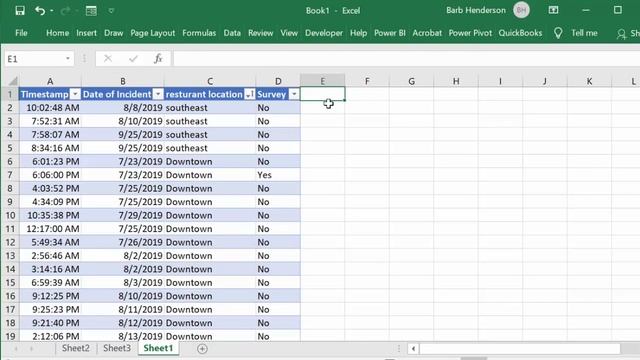The width and height of the screenshot is (640, 360).
Task: Open the Data ribbon tab
Action: pos(232,33)
